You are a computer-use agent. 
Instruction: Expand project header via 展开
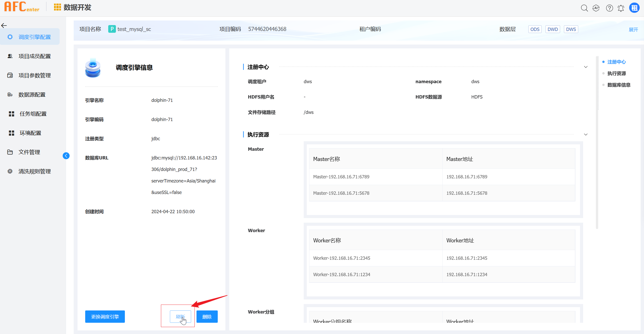(633, 30)
